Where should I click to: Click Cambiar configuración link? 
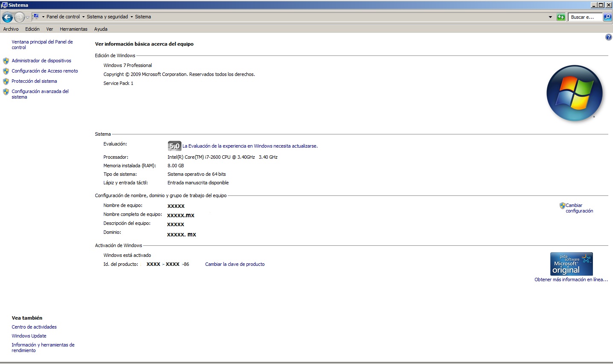tap(579, 208)
